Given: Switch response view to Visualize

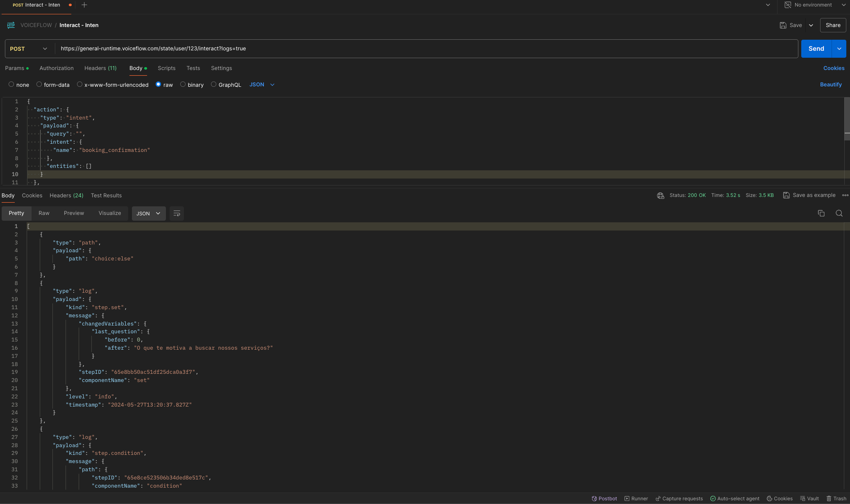Looking at the screenshot, I should pos(110,213).
